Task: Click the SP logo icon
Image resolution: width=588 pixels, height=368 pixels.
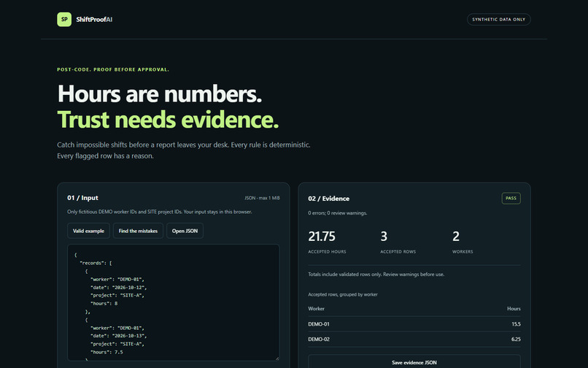Action: 64,20
